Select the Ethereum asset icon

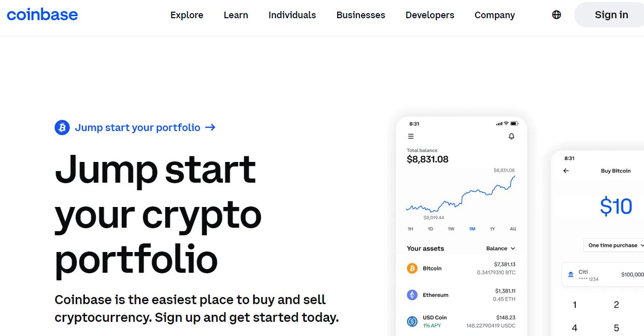coord(412,295)
